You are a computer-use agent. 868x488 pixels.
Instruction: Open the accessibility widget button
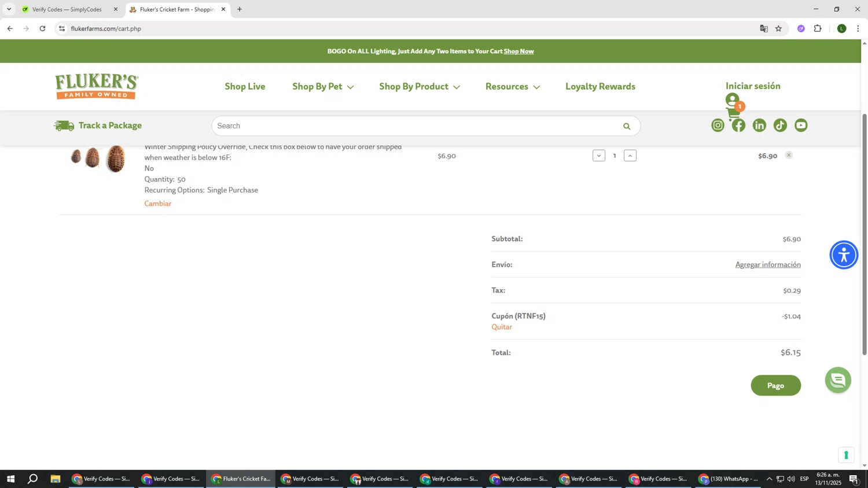pos(844,255)
